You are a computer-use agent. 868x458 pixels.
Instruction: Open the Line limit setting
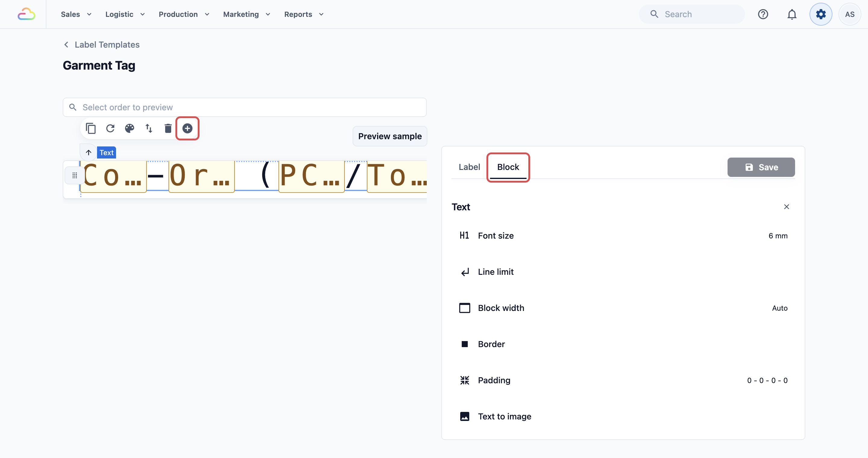(x=623, y=272)
